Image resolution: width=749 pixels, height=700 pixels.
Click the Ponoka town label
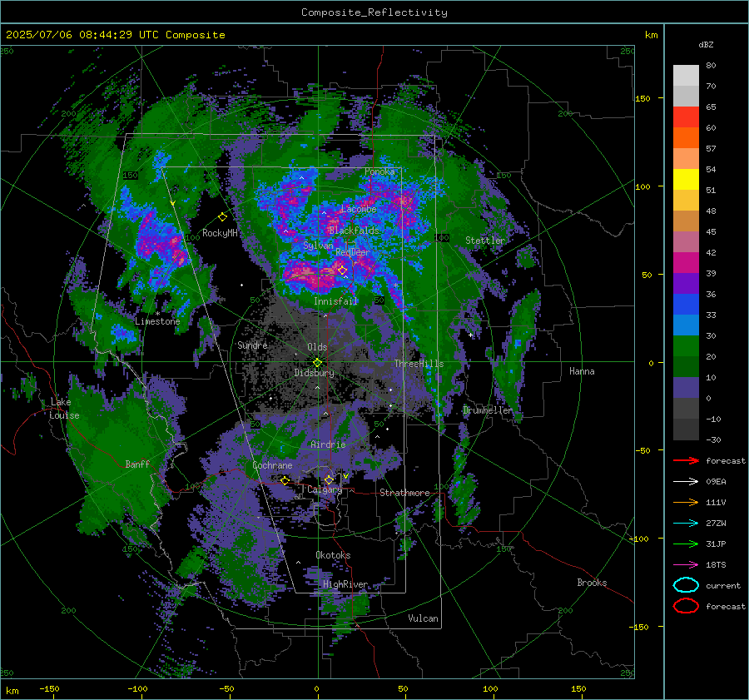(379, 171)
